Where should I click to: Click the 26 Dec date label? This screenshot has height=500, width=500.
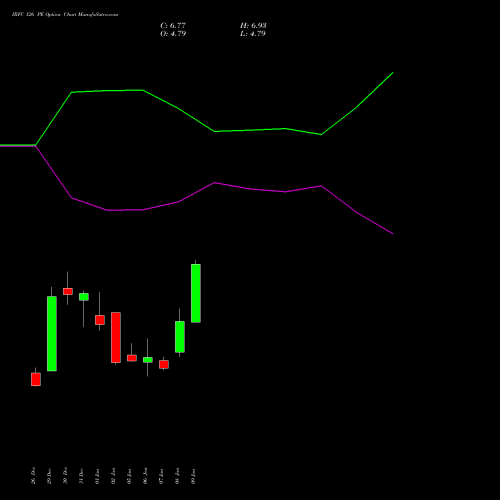pyautogui.click(x=33, y=475)
